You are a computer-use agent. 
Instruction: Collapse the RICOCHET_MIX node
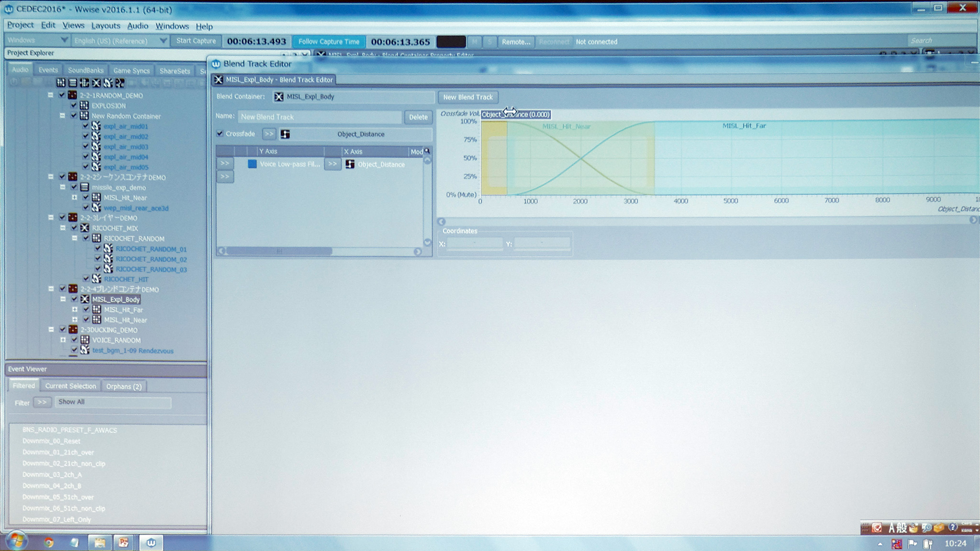[63, 228]
